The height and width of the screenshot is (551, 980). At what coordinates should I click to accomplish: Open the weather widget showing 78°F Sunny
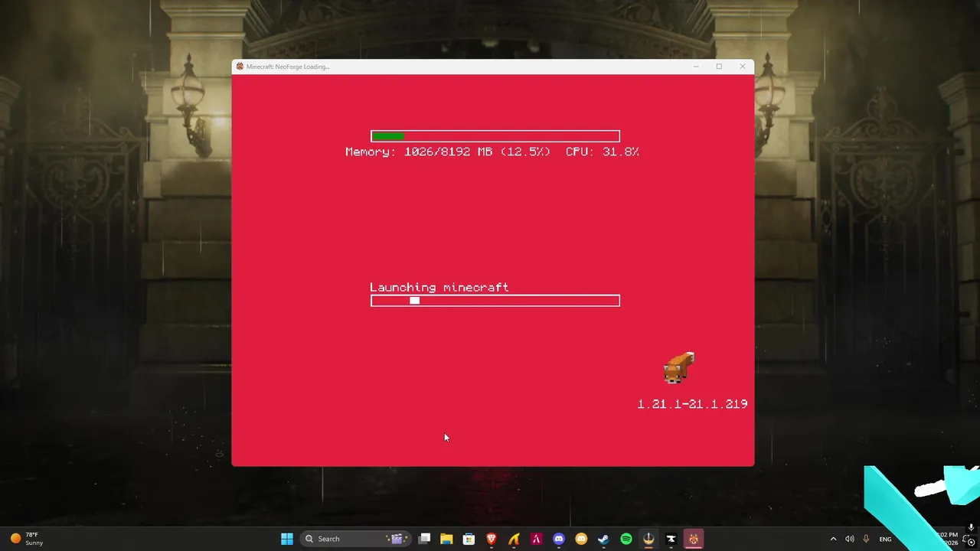pyautogui.click(x=27, y=539)
